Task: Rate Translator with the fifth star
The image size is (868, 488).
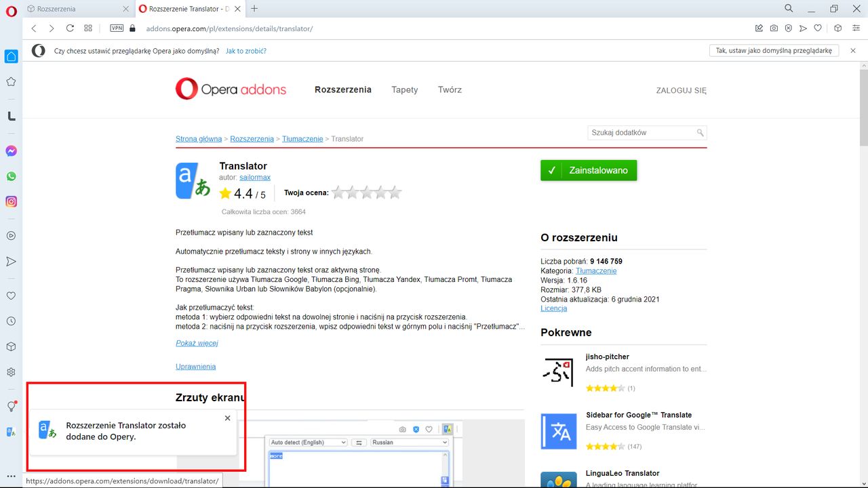Action: pos(395,192)
